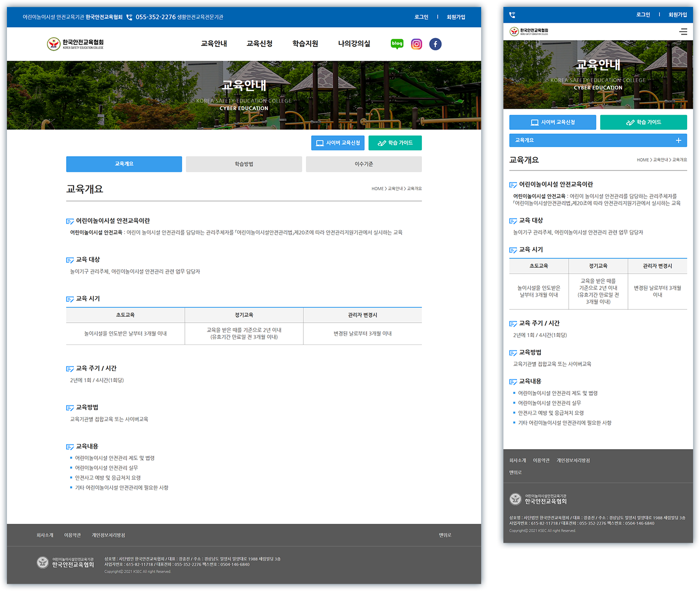The width and height of the screenshot is (700, 591).
Task: Switch to the 이수기준 tab
Action: click(364, 164)
